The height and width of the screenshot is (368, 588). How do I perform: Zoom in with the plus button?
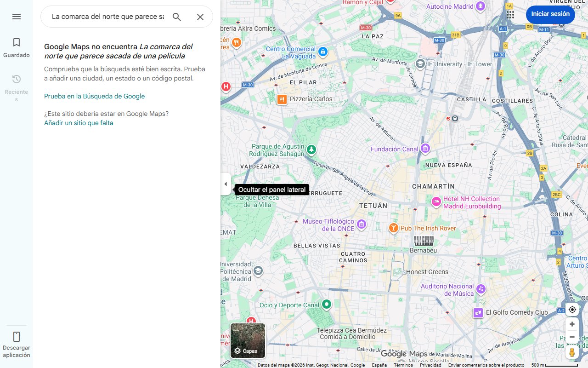point(572,324)
